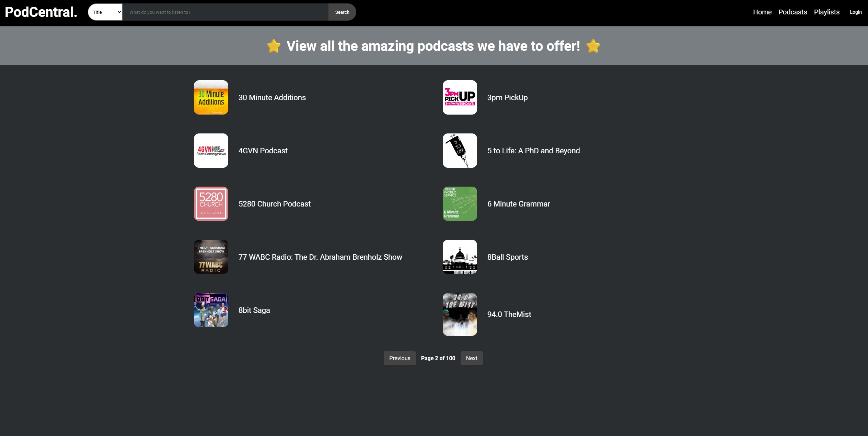Click the 3pm PickUp podcast cover image
Viewport: 868px width, 436px height.
tap(460, 97)
